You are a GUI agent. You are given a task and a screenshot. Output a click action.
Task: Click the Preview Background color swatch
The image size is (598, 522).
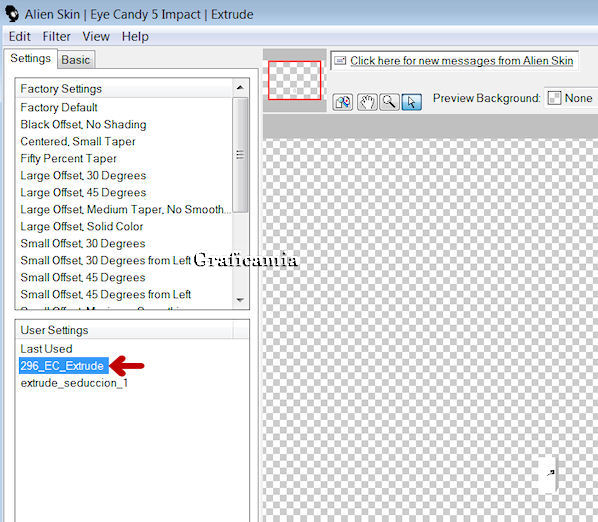click(x=554, y=98)
